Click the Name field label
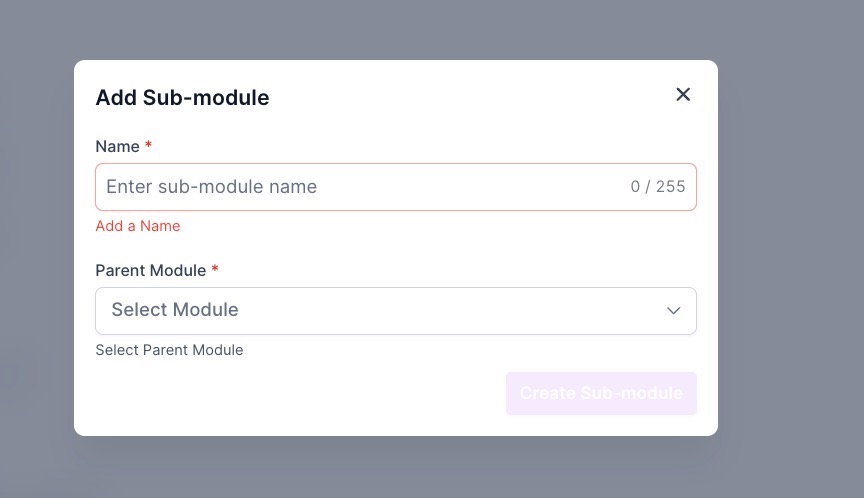This screenshot has width=864, height=498. tap(117, 146)
